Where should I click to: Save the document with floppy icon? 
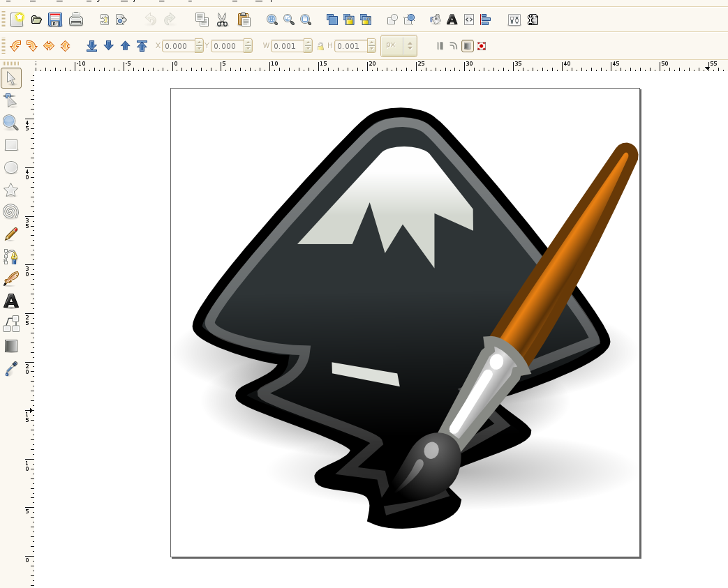55,20
